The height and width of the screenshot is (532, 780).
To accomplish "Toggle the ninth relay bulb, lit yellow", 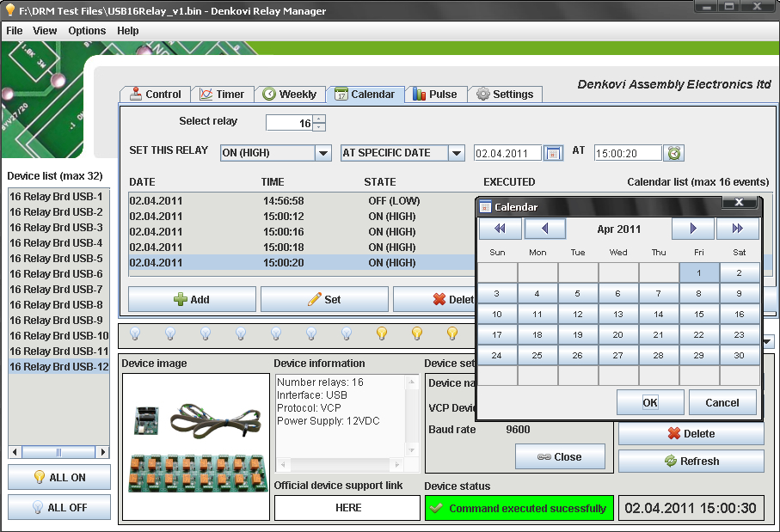I will (x=417, y=333).
